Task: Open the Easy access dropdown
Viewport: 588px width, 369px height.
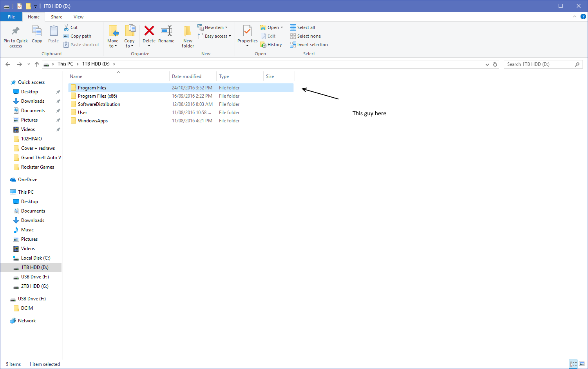Action: click(214, 36)
